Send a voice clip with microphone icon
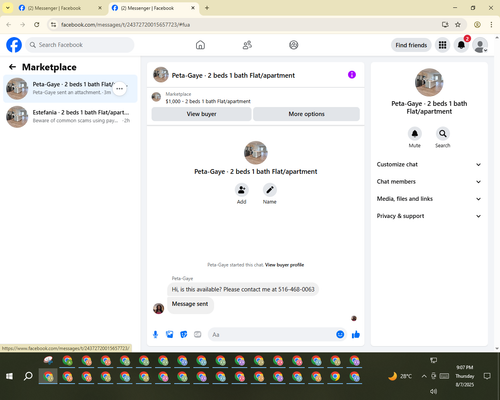500x400 pixels. click(155, 334)
